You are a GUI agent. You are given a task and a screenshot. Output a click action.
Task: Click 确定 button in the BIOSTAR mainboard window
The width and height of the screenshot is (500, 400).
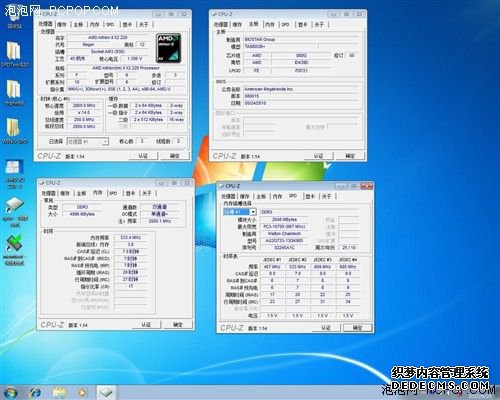350,156
